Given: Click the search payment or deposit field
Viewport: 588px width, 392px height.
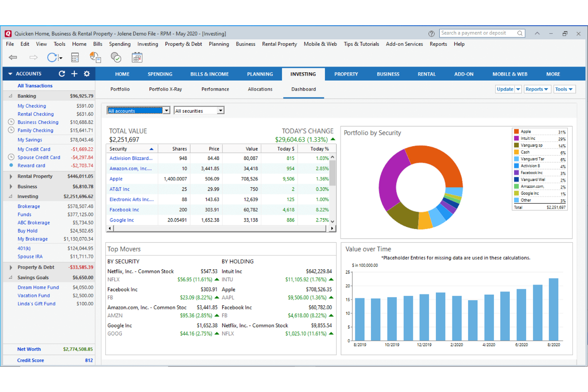Looking at the screenshot, I should point(477,33).
